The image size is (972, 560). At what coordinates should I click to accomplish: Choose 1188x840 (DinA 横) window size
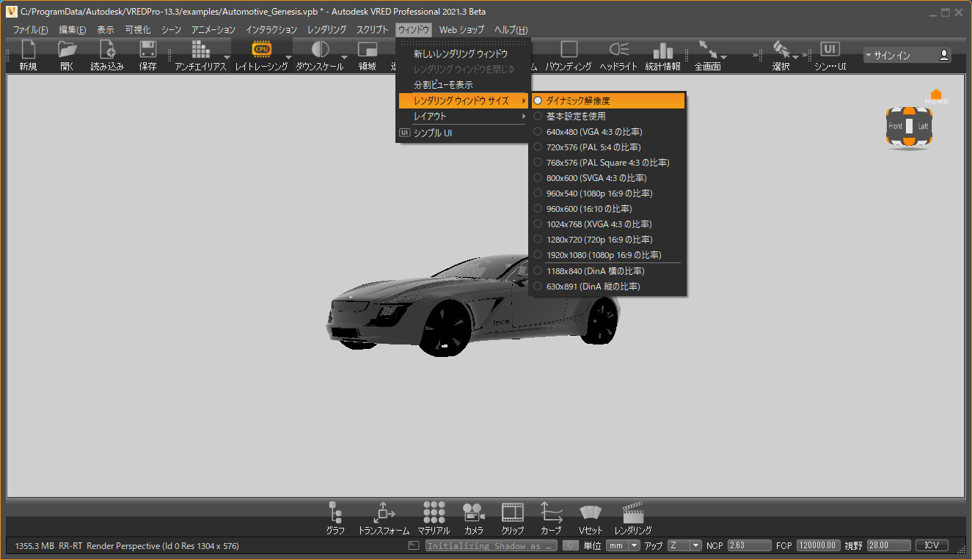607,270
